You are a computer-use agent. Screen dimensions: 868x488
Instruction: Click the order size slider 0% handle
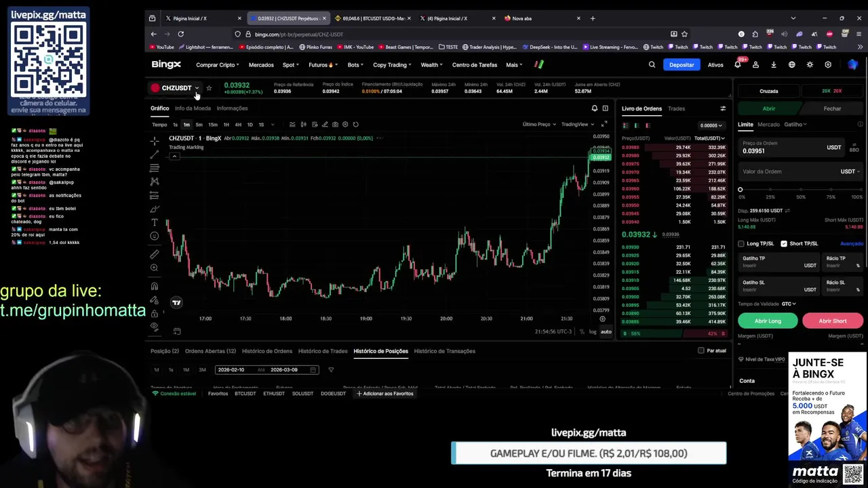click(741, 190)
